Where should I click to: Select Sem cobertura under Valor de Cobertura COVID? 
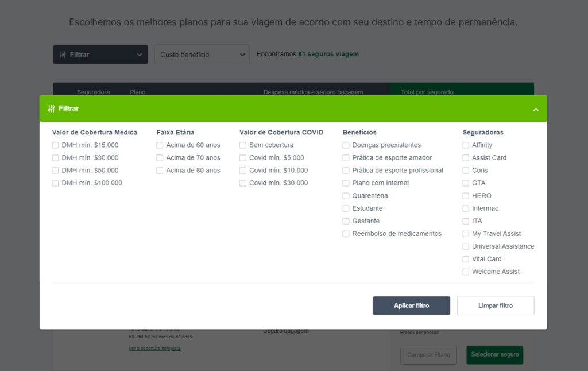[242, 145]
